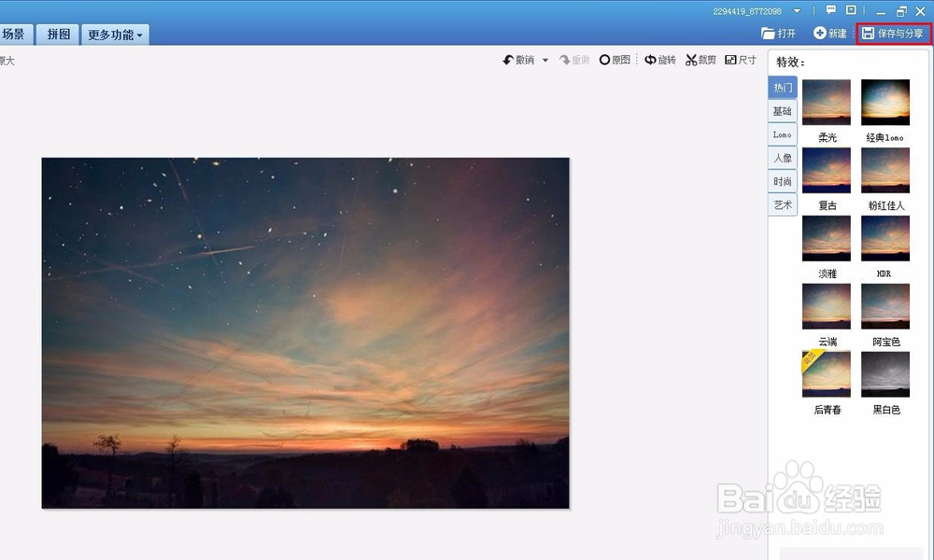Restore down the application window
Viewport: 934px width, 560px height.
click(x=901, y=11)
